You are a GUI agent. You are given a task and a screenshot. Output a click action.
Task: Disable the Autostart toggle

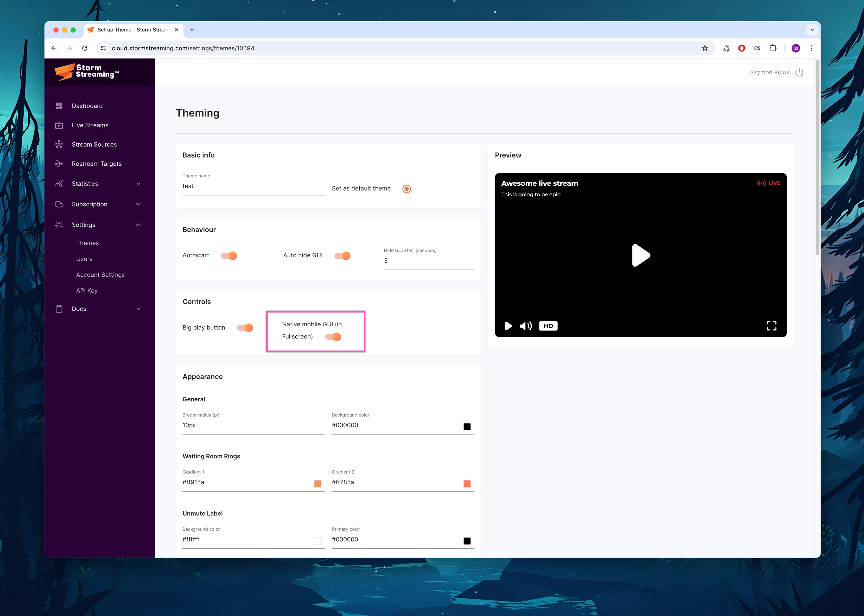coord(229,255)
